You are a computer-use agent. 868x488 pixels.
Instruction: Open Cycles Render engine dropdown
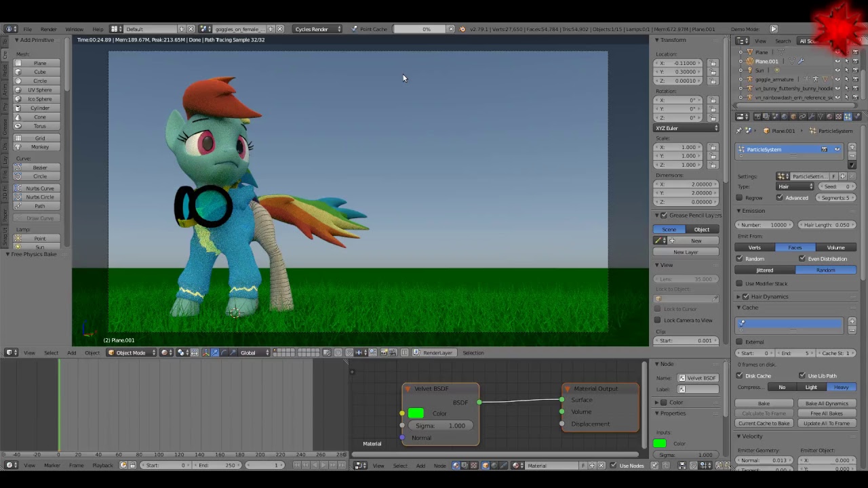pos(317,29)
